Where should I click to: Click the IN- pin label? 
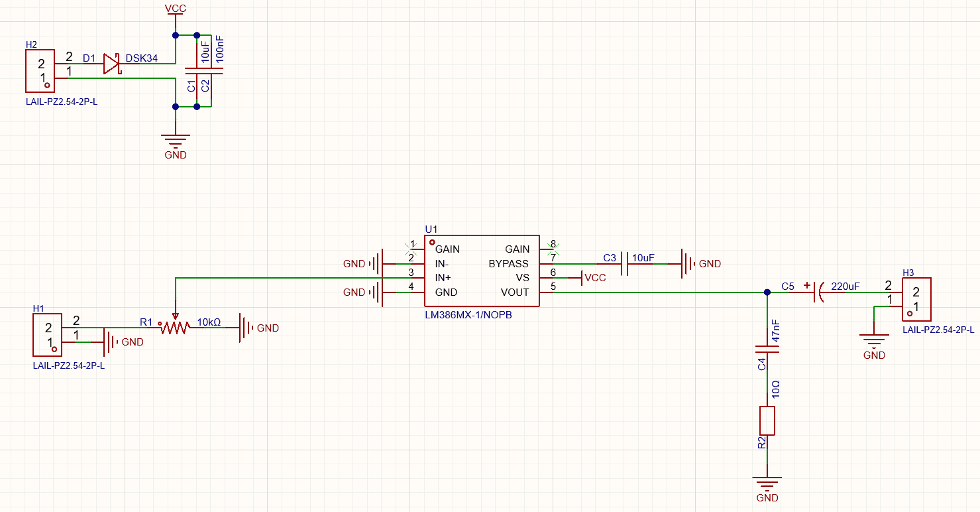pyautogui.click(x=442, y=264)
